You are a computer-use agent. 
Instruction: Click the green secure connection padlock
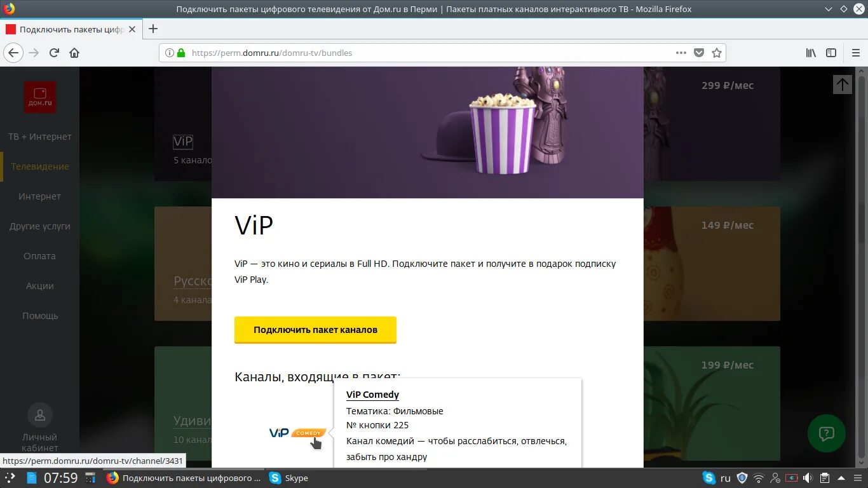tap(181, 53)
